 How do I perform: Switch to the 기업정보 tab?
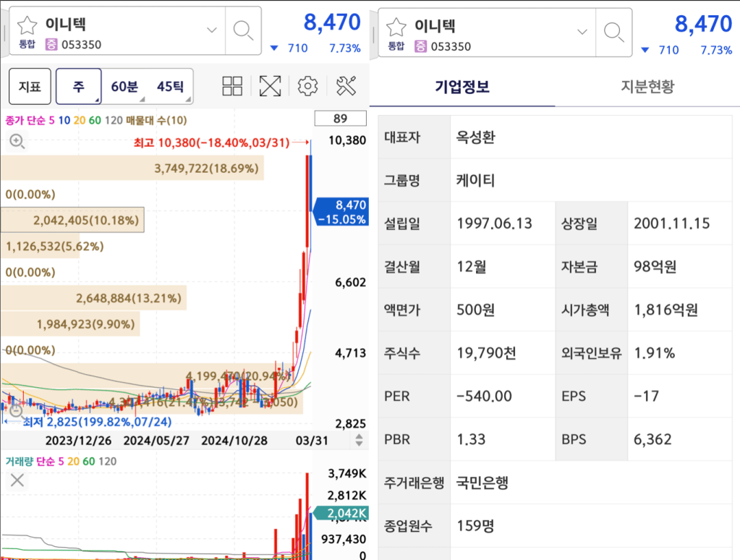(462, 87)
